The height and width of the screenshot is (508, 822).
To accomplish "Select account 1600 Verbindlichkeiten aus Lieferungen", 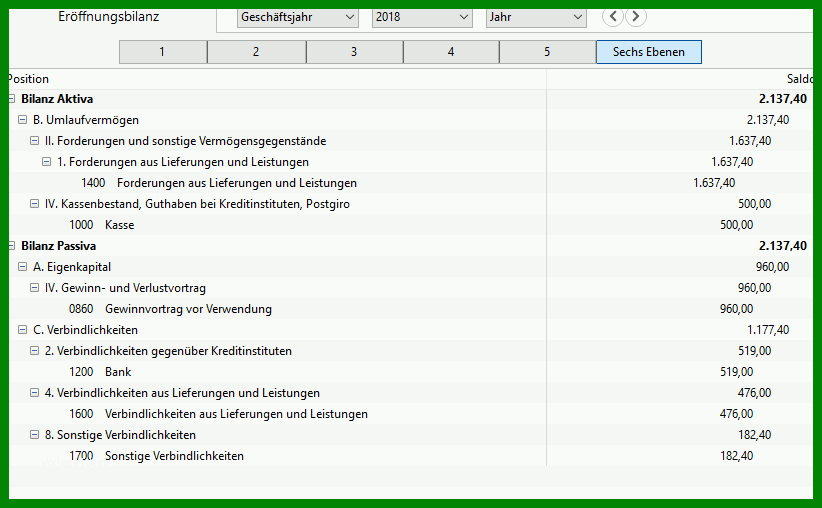I will (x=410, y=414).
